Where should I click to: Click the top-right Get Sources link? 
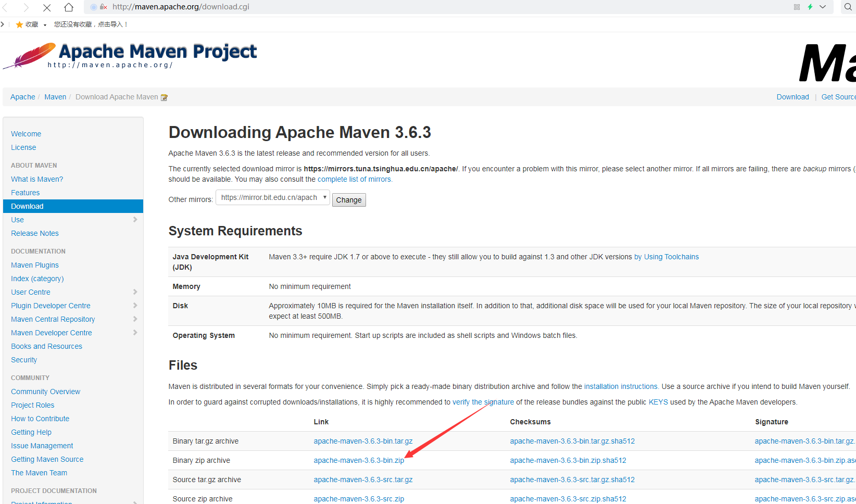(x=839, y=97)
